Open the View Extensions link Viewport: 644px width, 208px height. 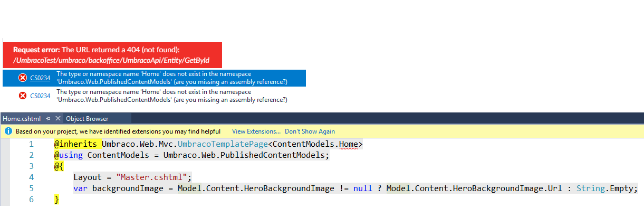click(x=256, y=131)
